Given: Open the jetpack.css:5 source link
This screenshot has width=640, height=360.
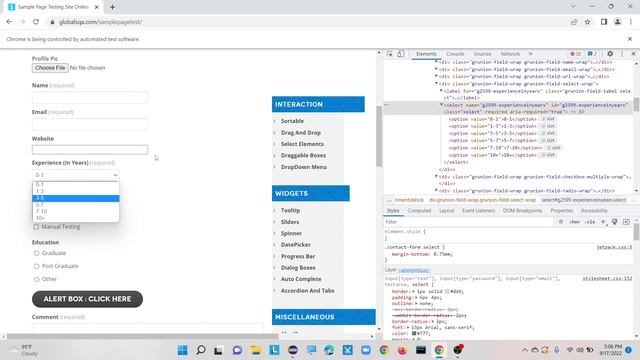Looking at the screenshot, I should pos(614,247).
